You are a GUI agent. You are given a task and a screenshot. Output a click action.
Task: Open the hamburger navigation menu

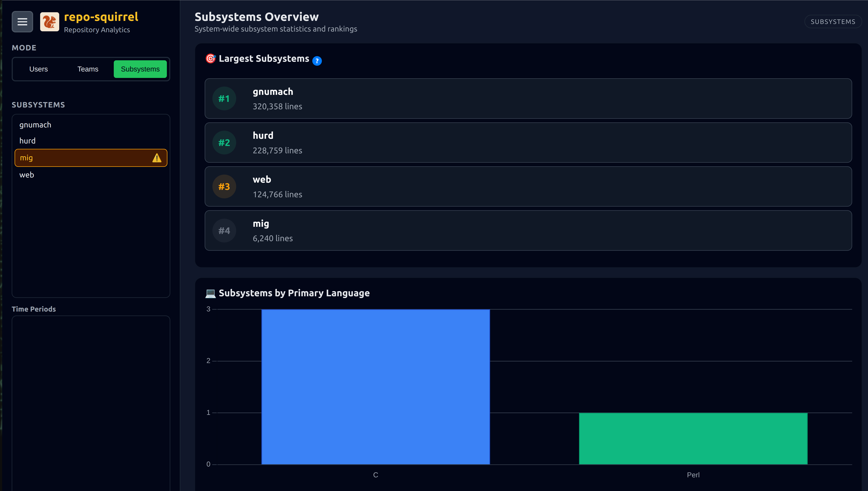coord(22,22)
